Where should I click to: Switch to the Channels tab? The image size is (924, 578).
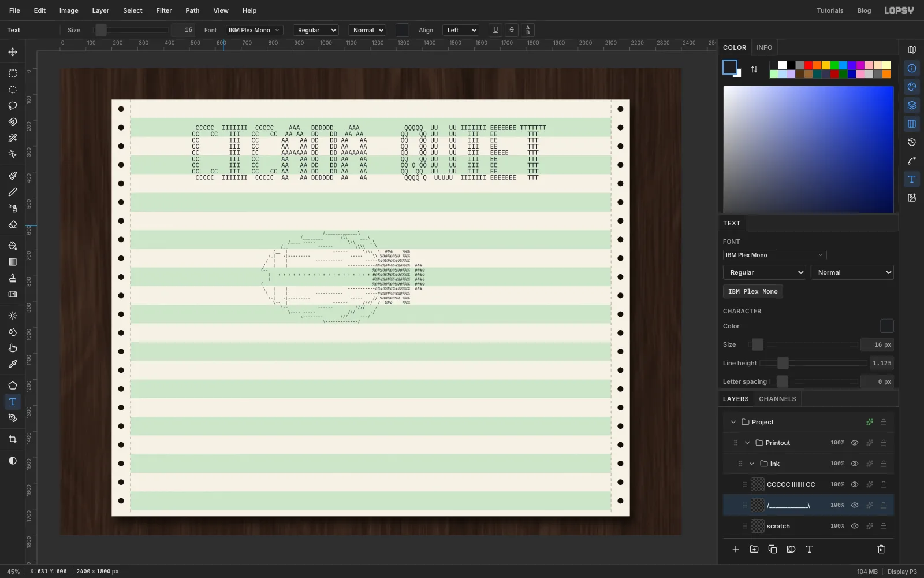[x=777, y=399]
